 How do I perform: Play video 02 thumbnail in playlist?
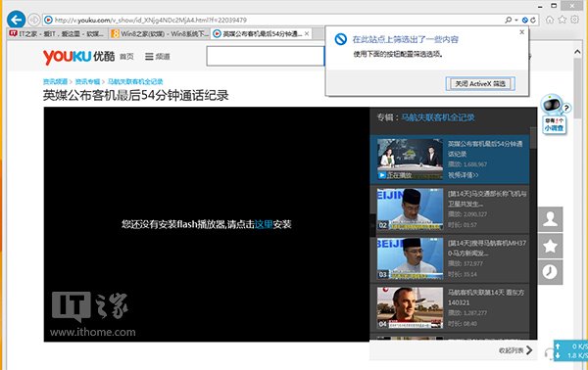point(410,208)
